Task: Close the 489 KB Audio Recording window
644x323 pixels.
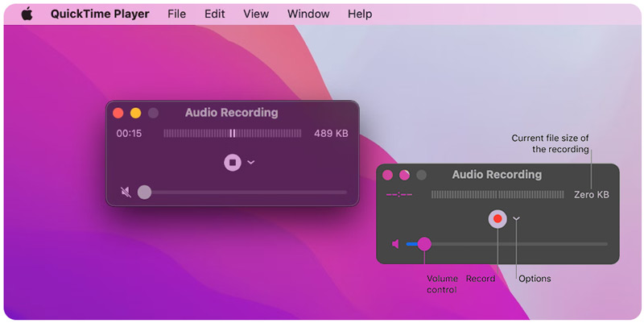Action: 118,113
